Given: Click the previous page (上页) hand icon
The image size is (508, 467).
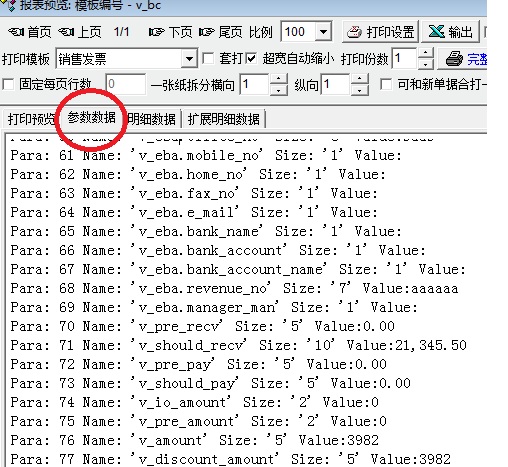Looking at the screenshot, I should 66,32.
